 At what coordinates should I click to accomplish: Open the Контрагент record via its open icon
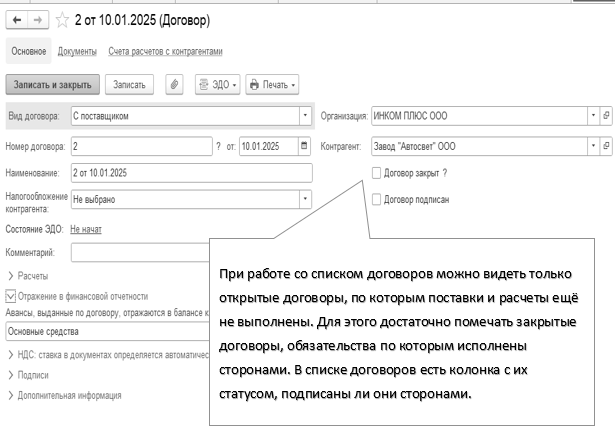606,146
